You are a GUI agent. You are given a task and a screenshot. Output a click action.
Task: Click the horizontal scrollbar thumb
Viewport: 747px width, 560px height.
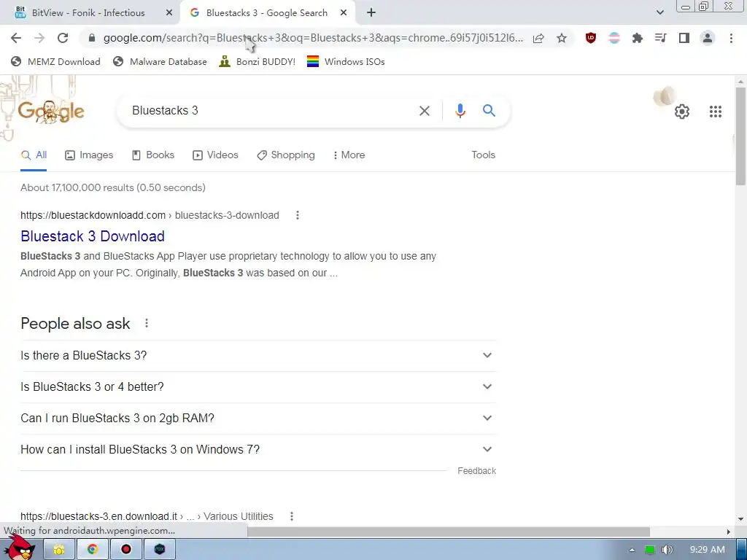(x=448, y=532)
